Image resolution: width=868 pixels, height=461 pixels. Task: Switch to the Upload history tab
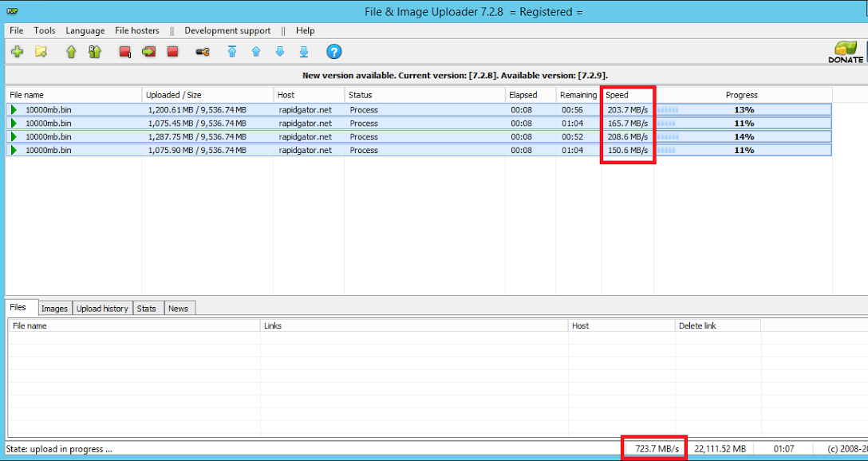point(102,308)
